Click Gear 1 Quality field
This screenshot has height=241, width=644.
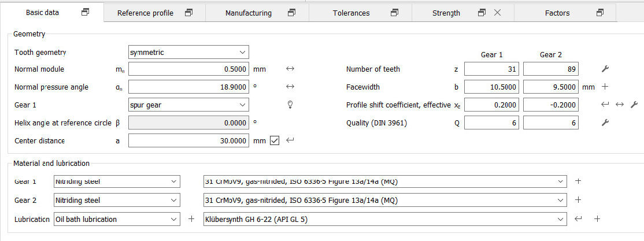point(492,123)
